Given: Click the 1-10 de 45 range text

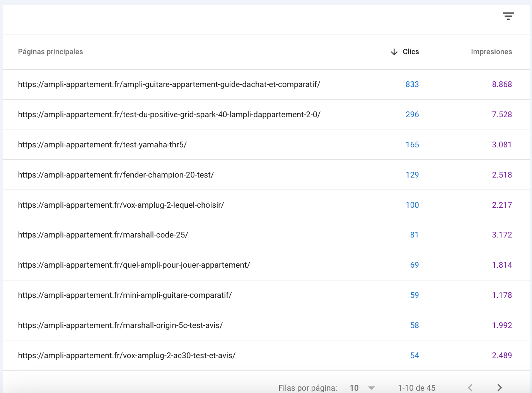Looking at the screenshot, I should click(417, 388).
